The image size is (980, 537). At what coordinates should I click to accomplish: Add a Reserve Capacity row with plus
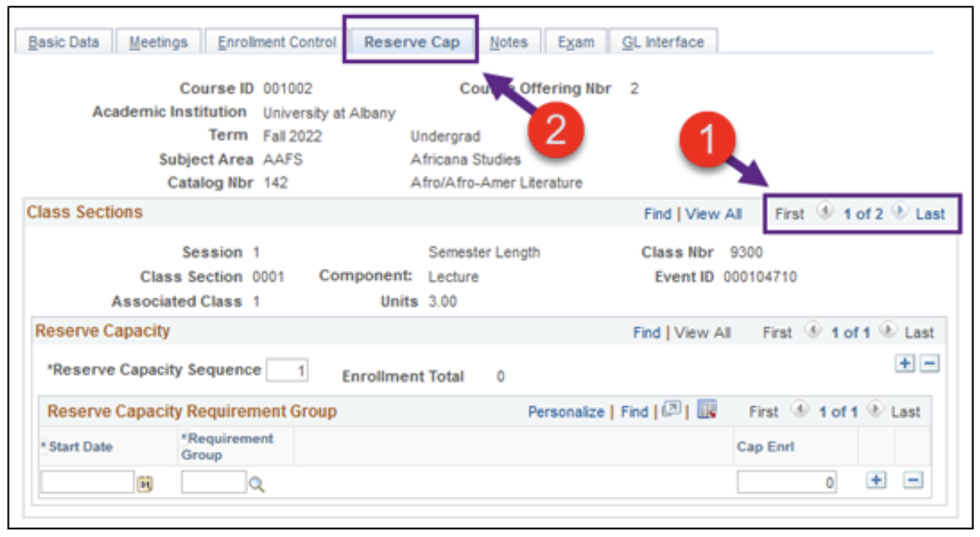point(905,364)
